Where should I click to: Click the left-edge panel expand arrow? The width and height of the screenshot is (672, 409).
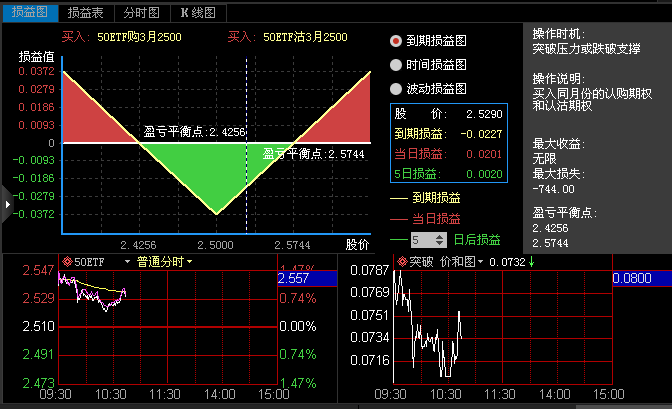point(7,203)
